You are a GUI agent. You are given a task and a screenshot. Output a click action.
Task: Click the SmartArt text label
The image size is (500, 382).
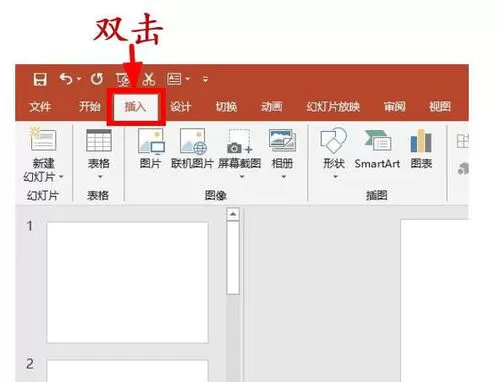click(377, 163)
